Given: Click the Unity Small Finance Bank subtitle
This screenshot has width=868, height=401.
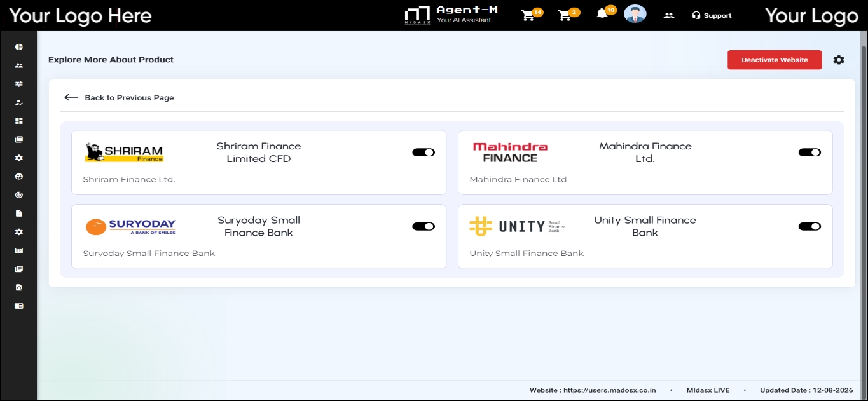Looking at the screenshot, I should point(527,254).
